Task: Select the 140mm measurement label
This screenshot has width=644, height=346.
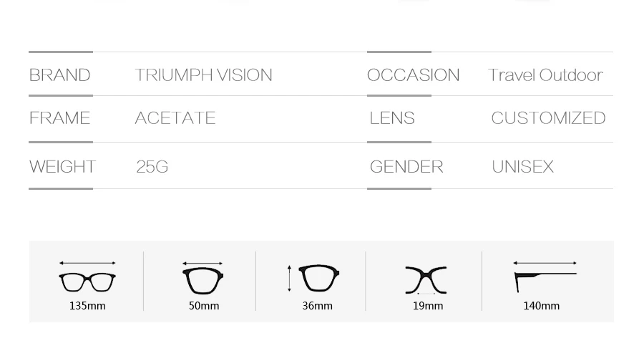Action: (542, 306)
